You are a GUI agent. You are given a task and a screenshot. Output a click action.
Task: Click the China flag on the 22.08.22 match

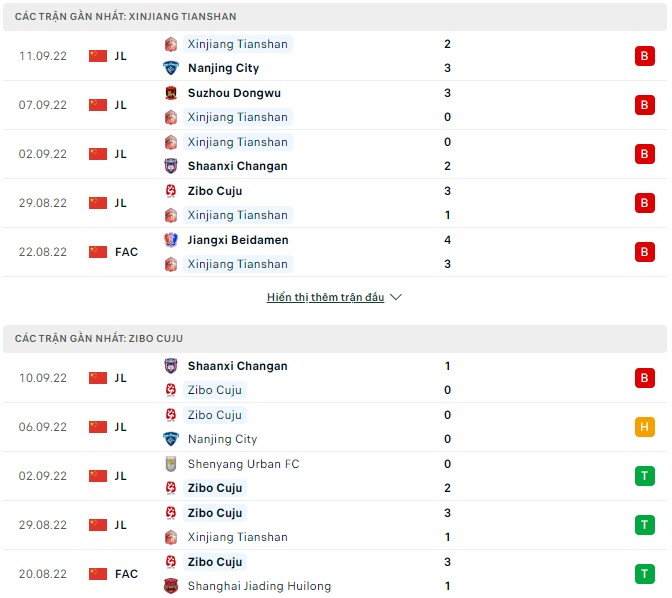pyautogui.click(x=97, y=252)
